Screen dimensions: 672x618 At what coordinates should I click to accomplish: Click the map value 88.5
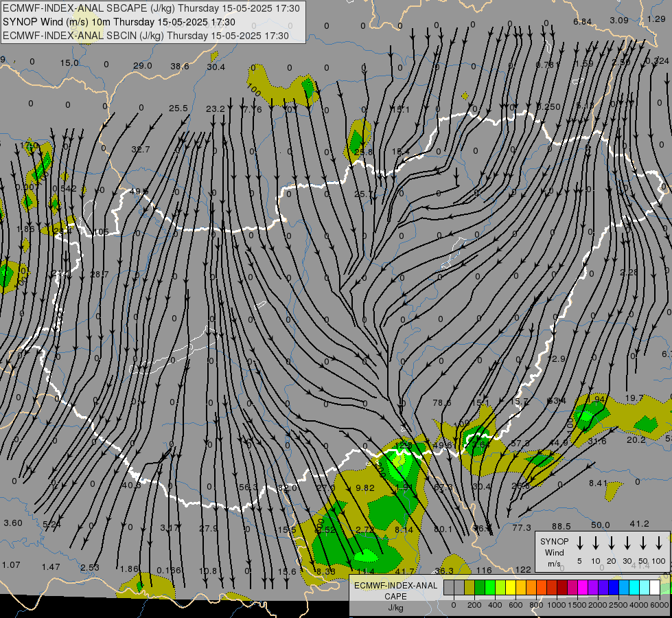coord(561,526)
